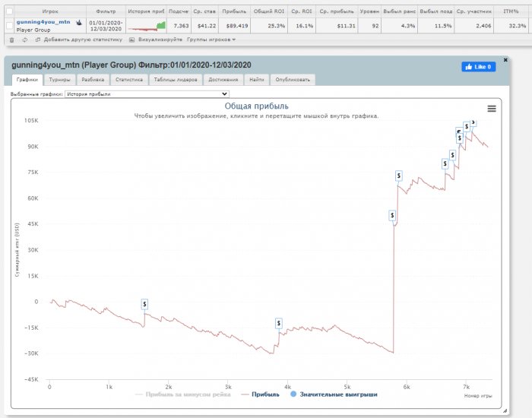Click the $ win marker near 45K profit

click(x=392, y=216)
